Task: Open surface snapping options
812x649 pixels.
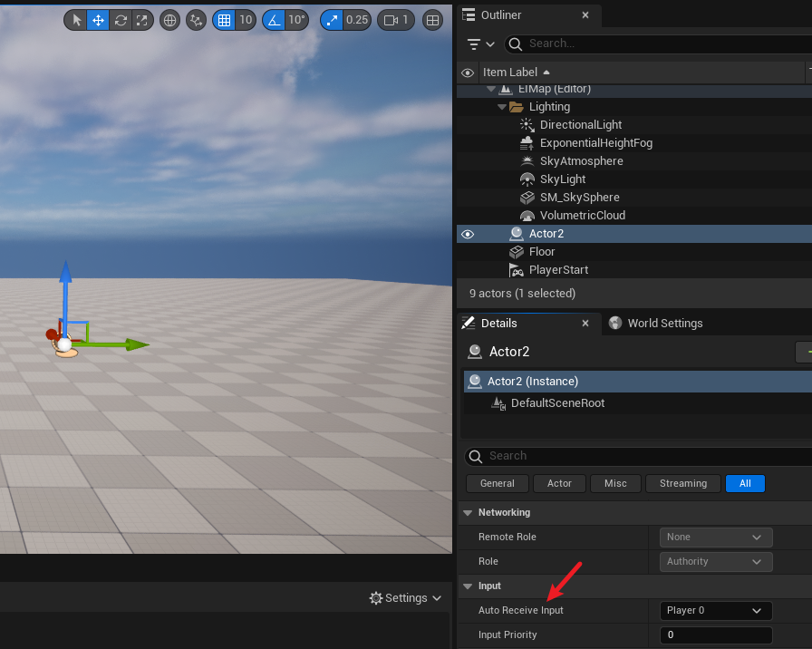Action: [197, 20]
